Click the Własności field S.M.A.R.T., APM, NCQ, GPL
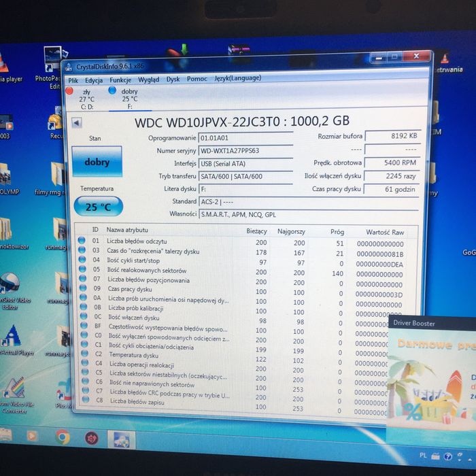The width and height of the screenshot is (476, 476). (x=309, y=214)
